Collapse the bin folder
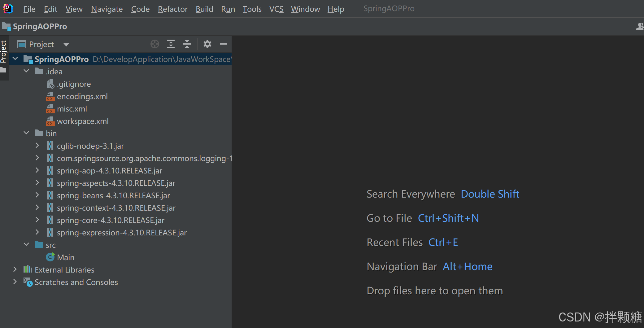 (26, 133)
